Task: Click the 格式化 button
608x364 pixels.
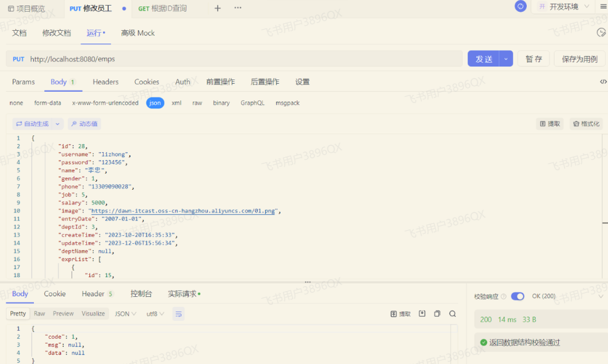Action: [x=586, y=124]
